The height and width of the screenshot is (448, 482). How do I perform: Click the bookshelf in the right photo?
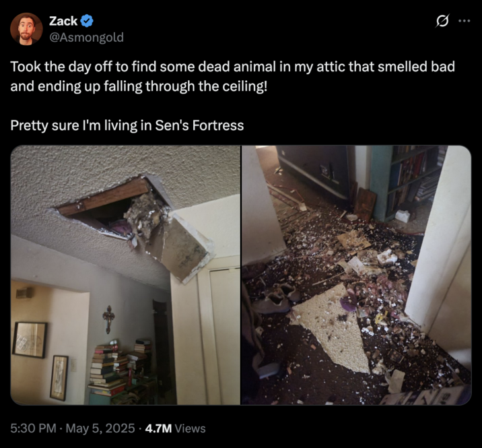412,181
